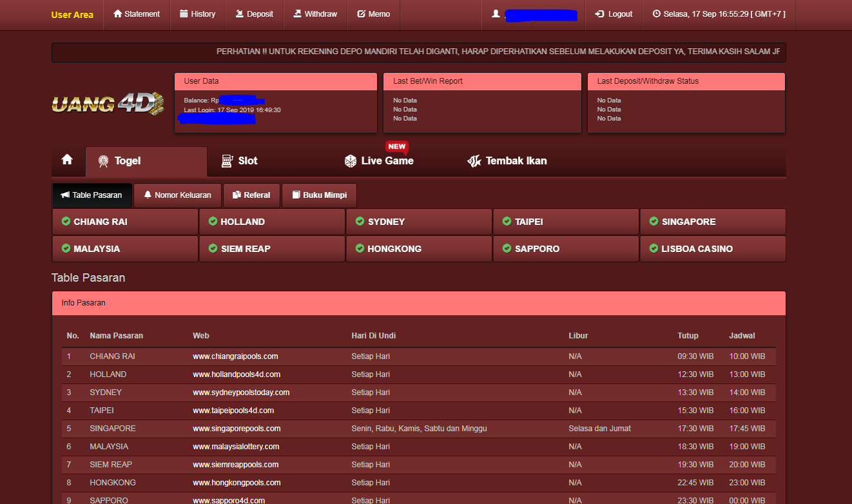The width and height of the screenshot is (852, 504).
Task: Toggle the green status check on HONGKONG market
Action: 359,248
